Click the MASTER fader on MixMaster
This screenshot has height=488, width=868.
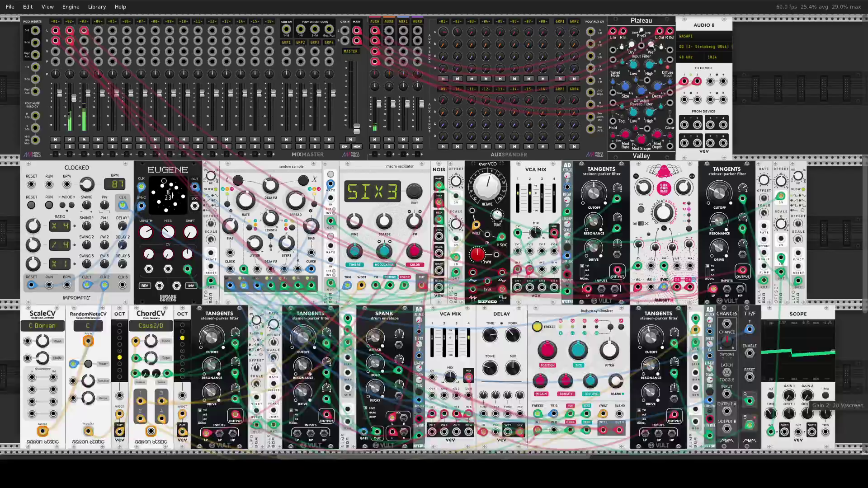[x=357, y=128]
